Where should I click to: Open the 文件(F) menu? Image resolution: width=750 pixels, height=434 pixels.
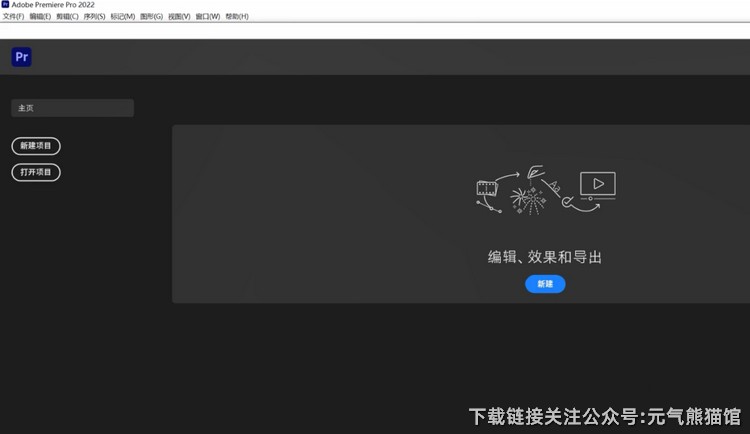13,17
